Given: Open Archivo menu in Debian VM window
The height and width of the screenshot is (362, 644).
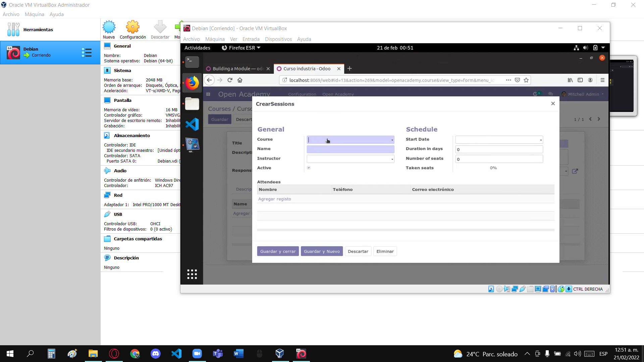Looking at the screenshot, I should 191,39.
